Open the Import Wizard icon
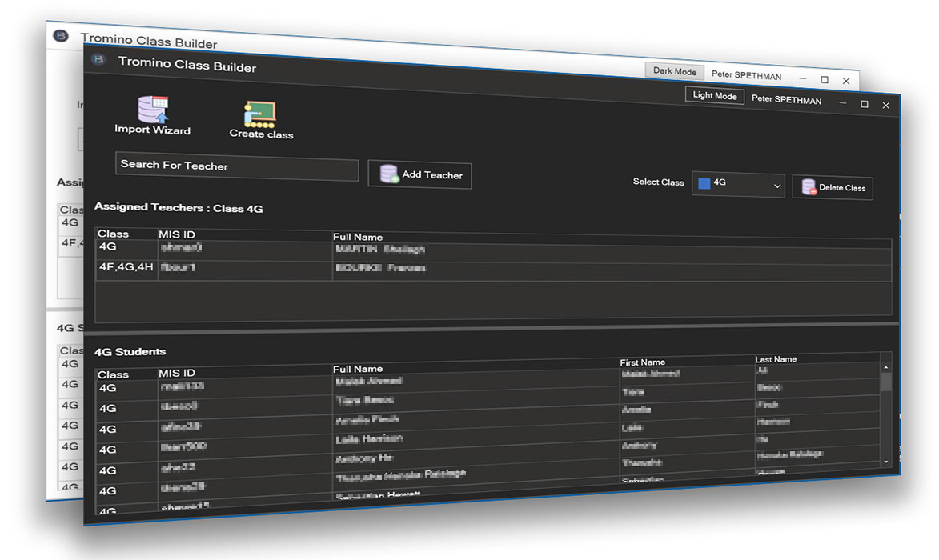Image resolution: width=939 pixels, height=560 pixels. pos(153,109)
